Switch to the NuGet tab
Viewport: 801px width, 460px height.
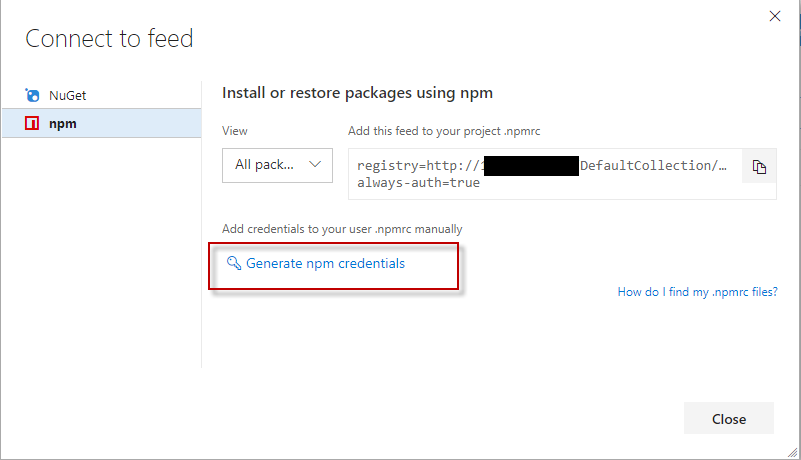tap(67, 96)
